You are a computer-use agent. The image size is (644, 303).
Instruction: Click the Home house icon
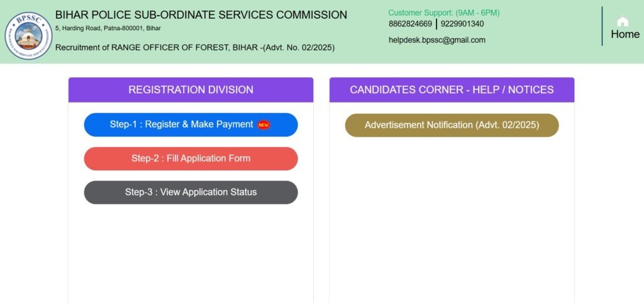(623, 21)
